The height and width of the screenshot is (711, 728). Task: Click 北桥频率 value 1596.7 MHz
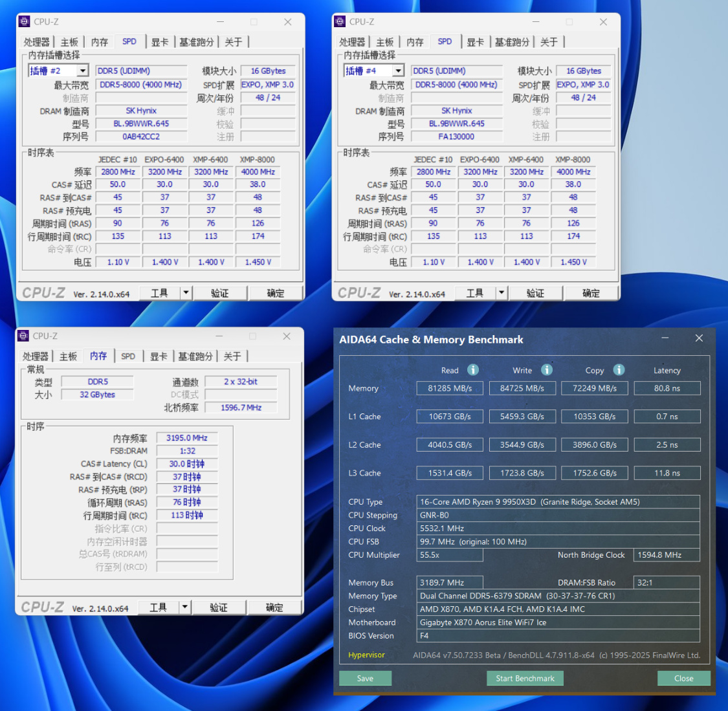[241, 408]
